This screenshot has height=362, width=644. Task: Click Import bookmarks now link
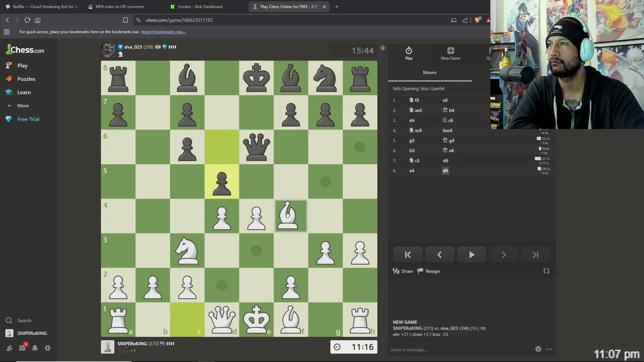tap(163, 32)
